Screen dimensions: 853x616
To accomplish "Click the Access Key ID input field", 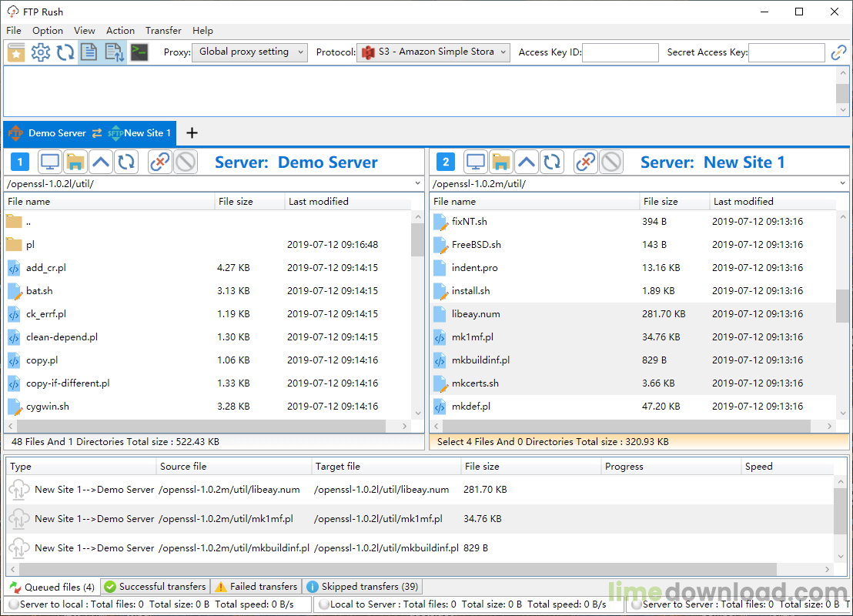I will pyautogui.click(x=621, y=52).
